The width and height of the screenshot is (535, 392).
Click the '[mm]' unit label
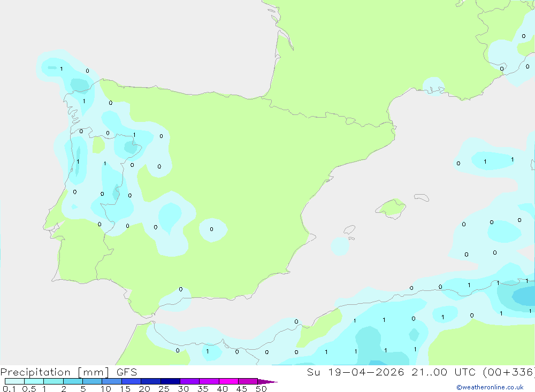pyautogui.click(x=94, y=372)
